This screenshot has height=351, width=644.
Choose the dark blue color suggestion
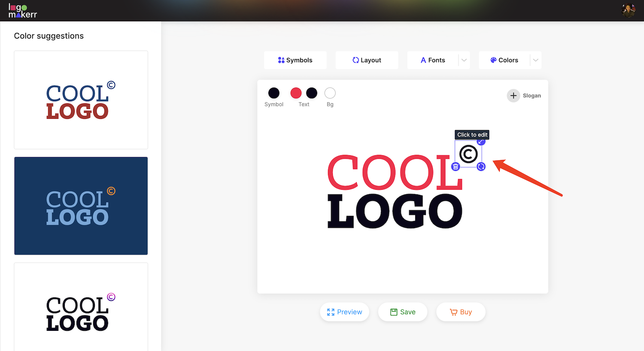pos(81,206)
